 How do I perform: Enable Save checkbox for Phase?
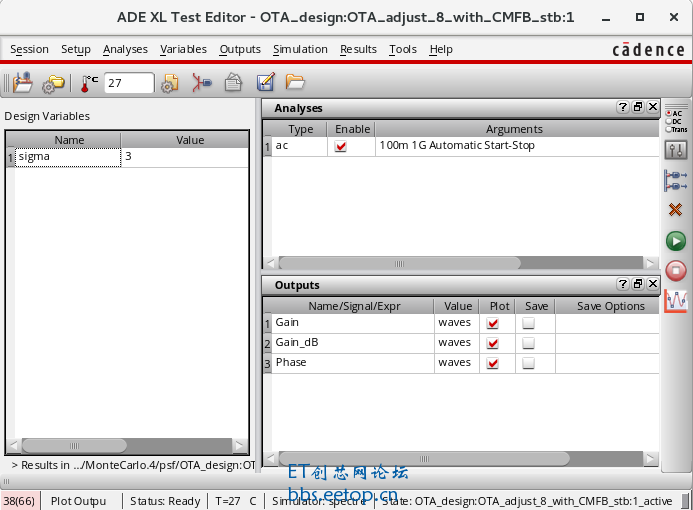point(529,363)
